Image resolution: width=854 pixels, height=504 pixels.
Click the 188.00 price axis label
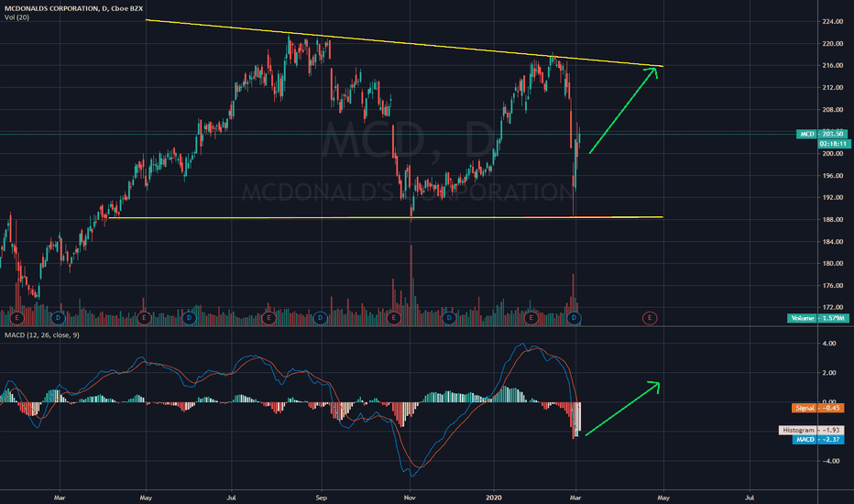[x=832, y=220]
